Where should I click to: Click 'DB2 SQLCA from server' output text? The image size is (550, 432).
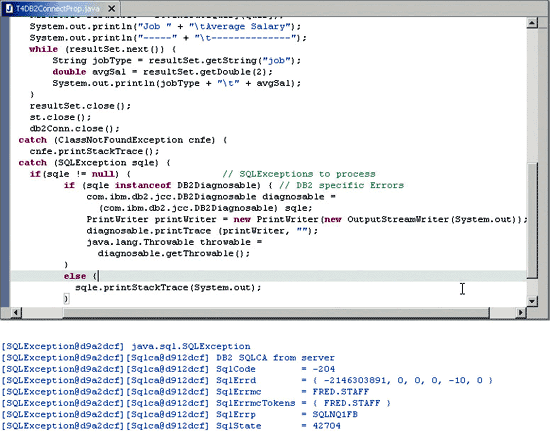point(275,358)
